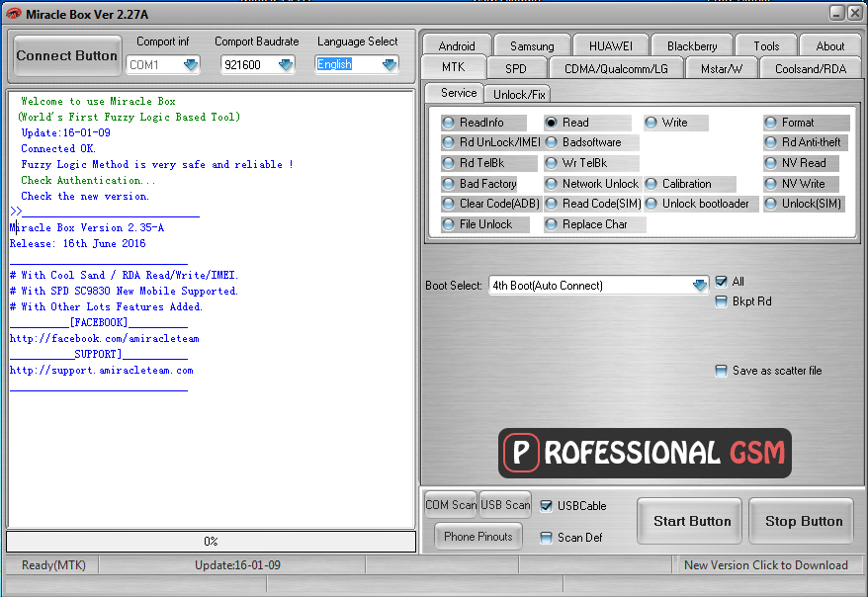Open Phone Pinouts
The width and height of the screenshot is (868, 597).
[x=478, y=536]
